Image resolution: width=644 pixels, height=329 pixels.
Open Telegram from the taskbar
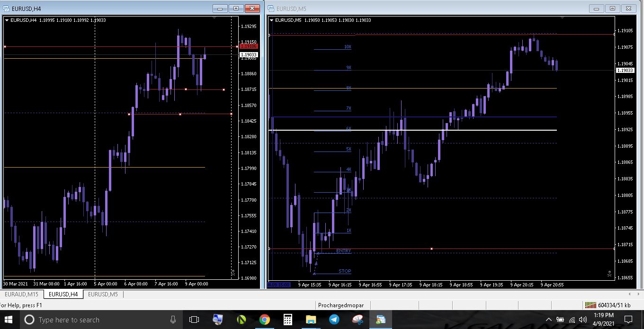tap(334, 320)
